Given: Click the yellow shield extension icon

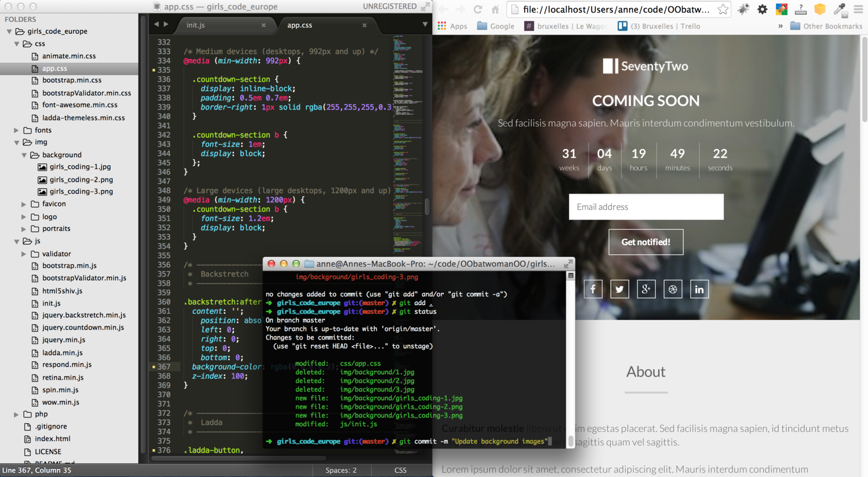Looking at the screenshot, I should tap(820, 9).
